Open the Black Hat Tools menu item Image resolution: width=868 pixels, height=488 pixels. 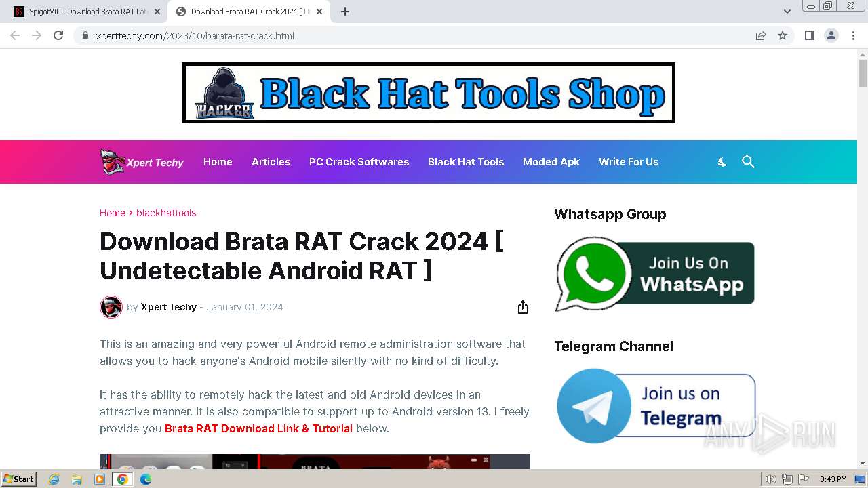[466, 162]
